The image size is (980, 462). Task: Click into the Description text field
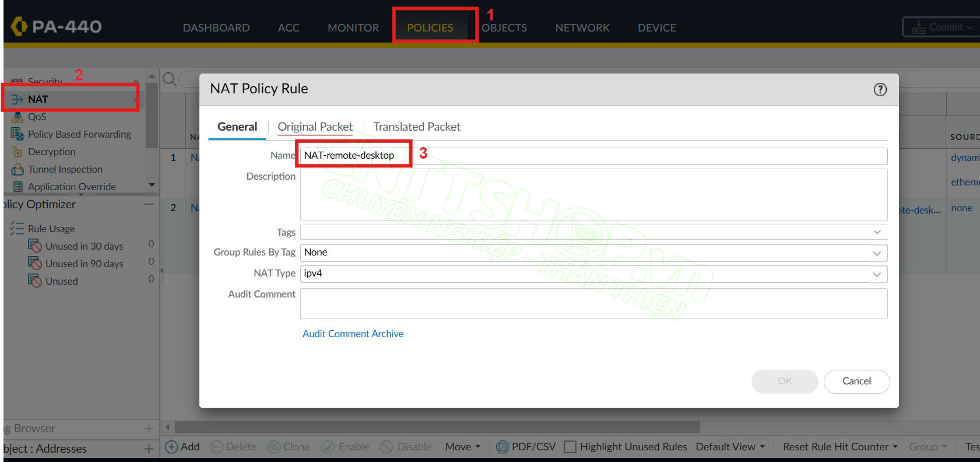coord(593,194)
